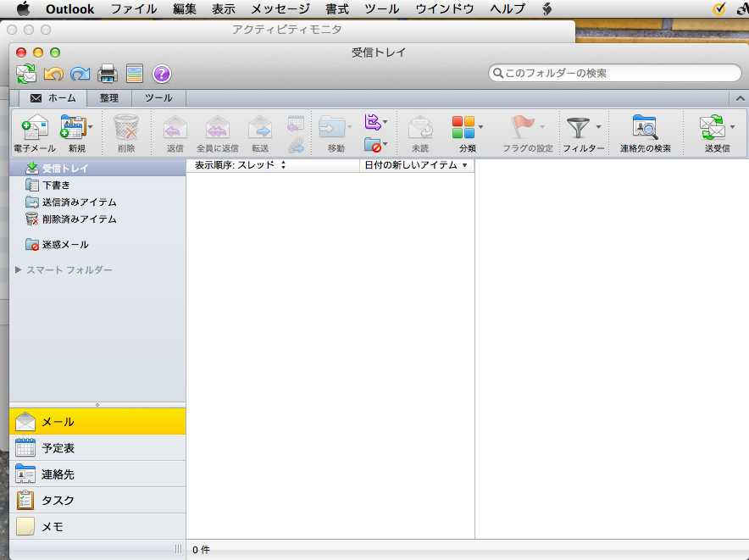Click the Undo arrow icon
This screenshot has width=749, height=560.
(x=53, y=74)
